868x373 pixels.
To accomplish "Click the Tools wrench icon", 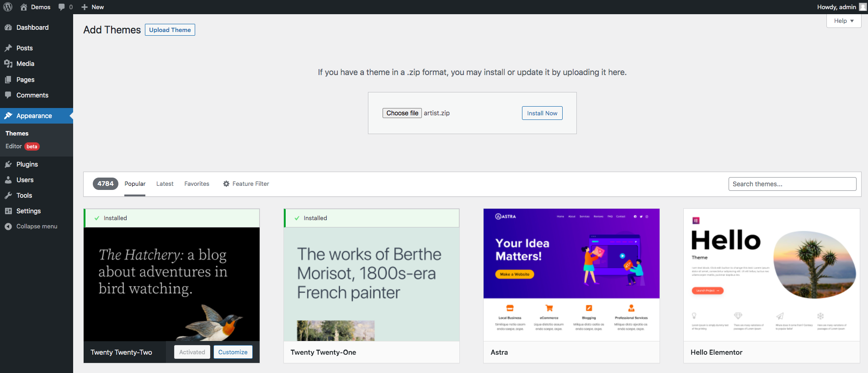I will tap(8, 195).
